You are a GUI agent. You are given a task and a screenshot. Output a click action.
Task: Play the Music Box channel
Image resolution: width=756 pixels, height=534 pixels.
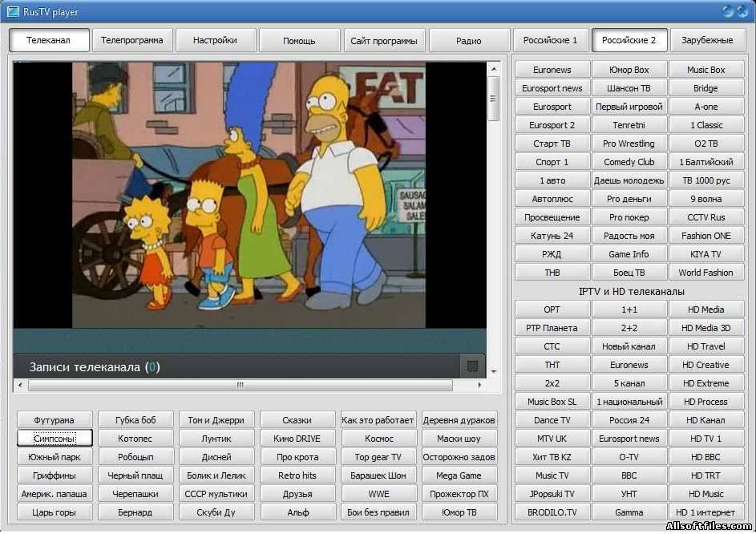(x=705, y=70)
